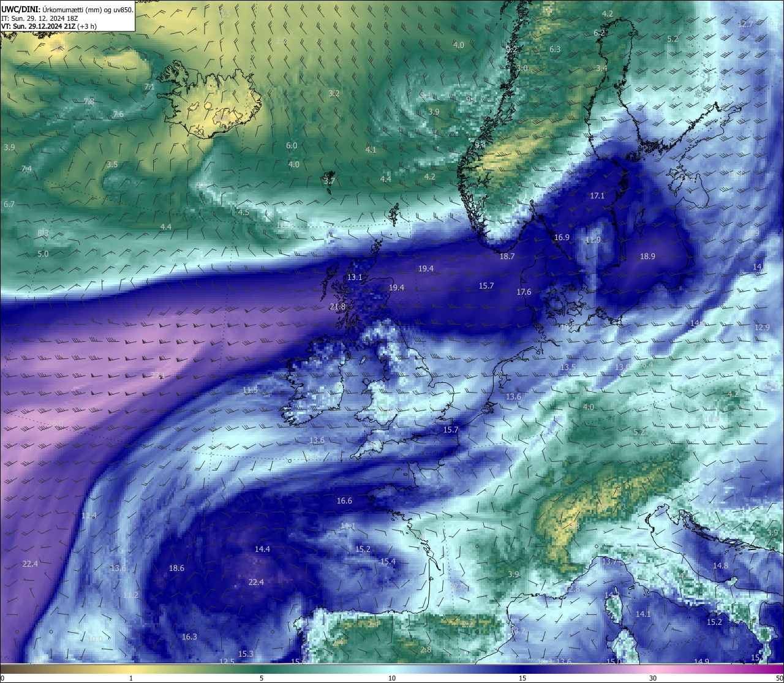Select the 7.6 value west of Iceland
Viewport: 784px width, 683px height.
[118, 115]
